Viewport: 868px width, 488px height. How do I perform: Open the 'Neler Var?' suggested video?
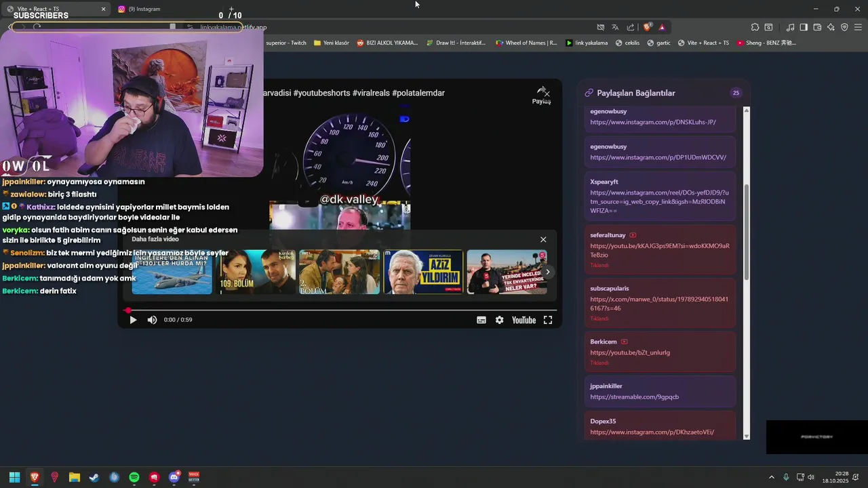pyautogui.click(x=507, y=272)
